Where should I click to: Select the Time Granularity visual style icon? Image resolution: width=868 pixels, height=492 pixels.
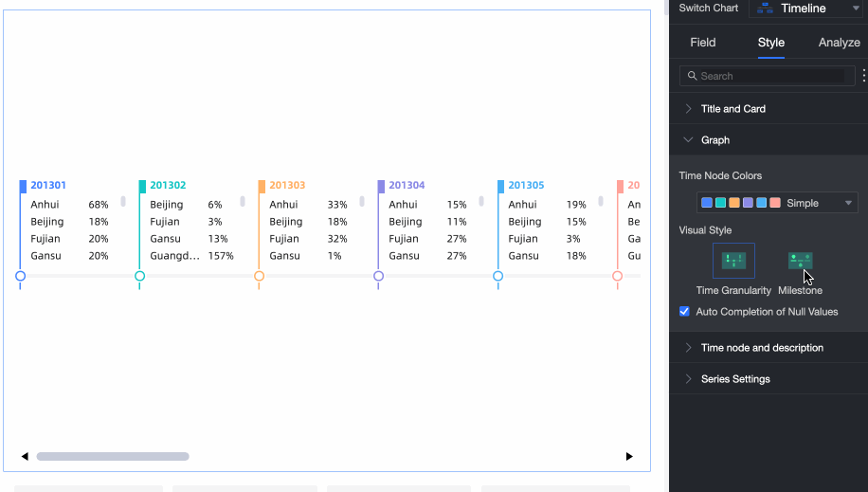(733, 261)
